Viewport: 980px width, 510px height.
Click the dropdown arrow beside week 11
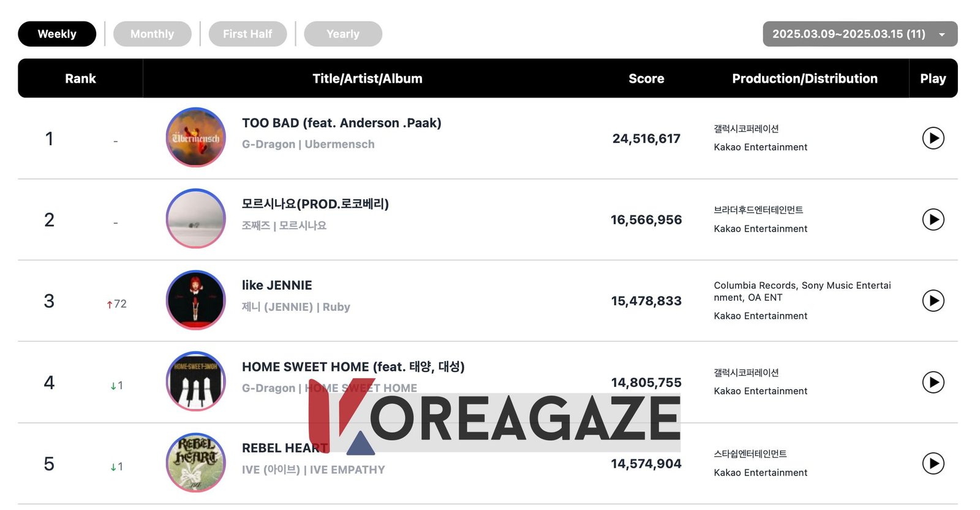942,34
